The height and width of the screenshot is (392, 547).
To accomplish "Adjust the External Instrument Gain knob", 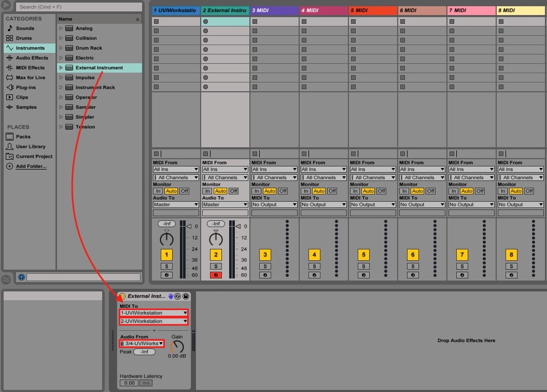I will (177, 347).
